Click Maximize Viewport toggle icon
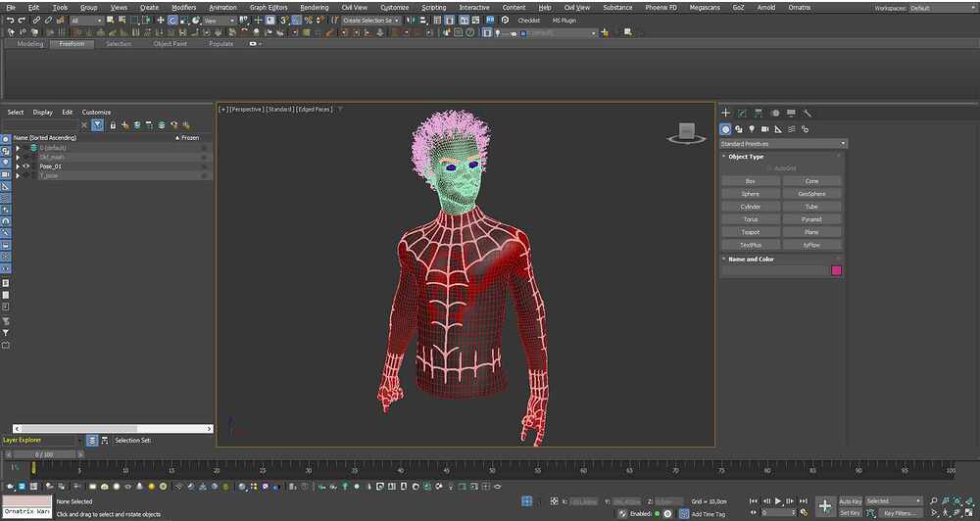 coord(969,513)
